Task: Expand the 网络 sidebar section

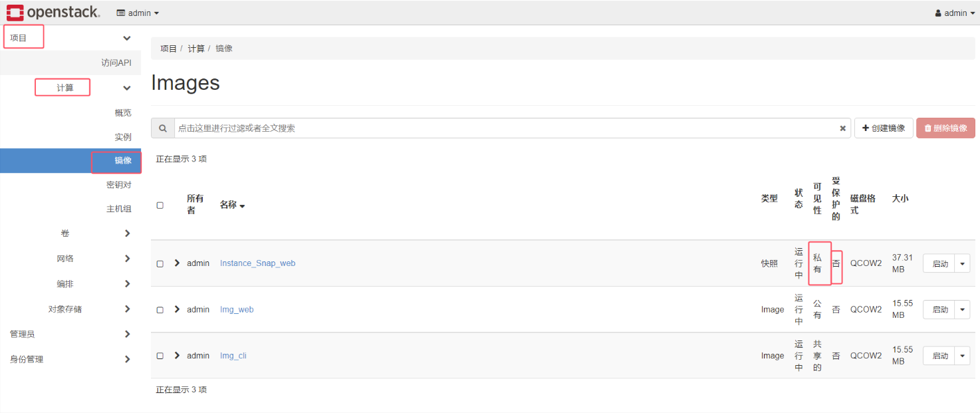Action: point(70,259)
